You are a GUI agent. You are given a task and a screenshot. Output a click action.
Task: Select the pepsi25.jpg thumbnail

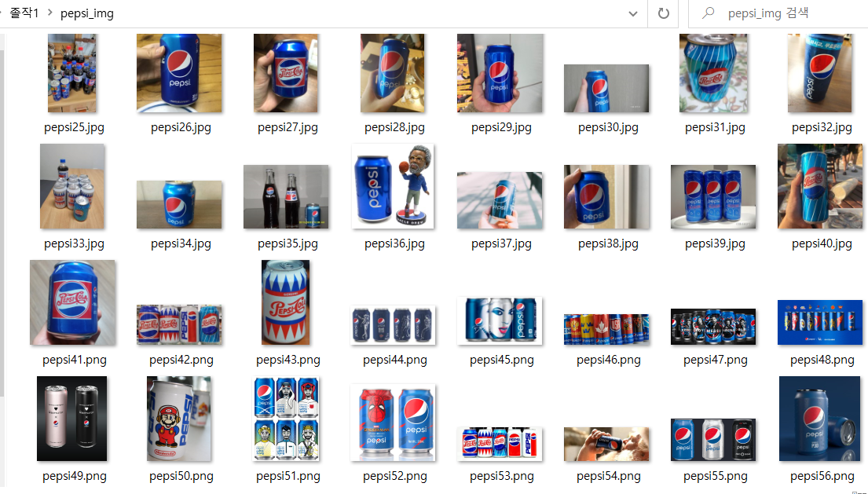click(x=72, y=73)
